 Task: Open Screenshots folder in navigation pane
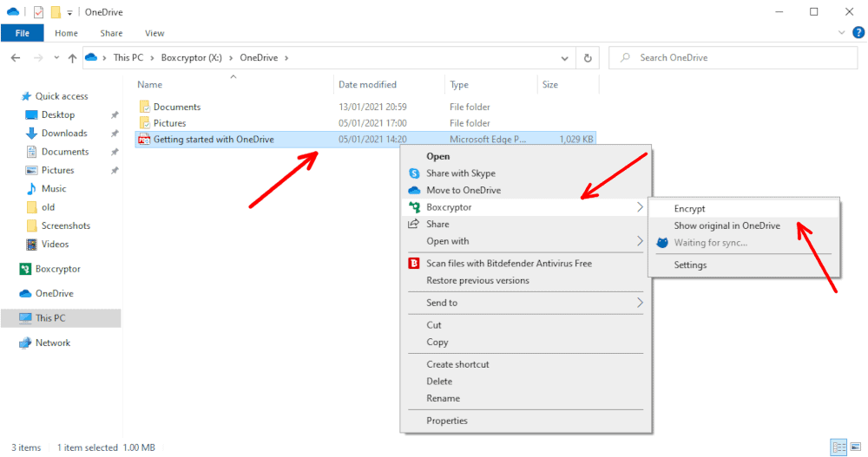65,225
